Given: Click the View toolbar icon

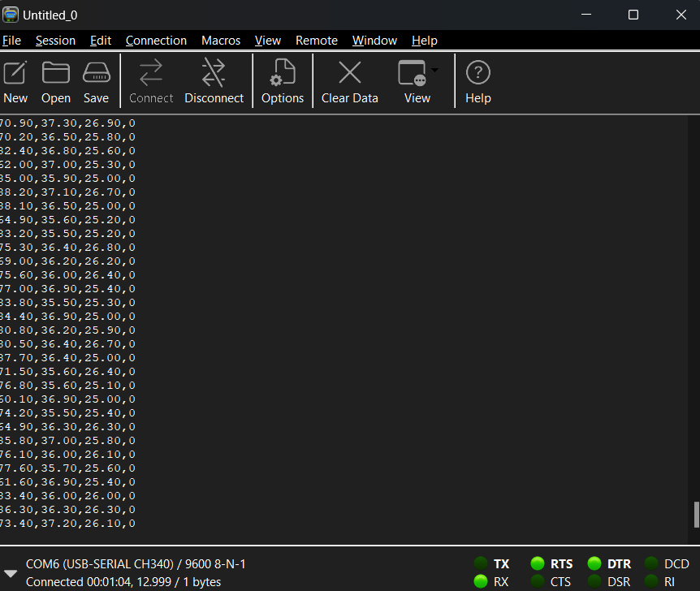Looking at the screenshot, I should point(412,73).
